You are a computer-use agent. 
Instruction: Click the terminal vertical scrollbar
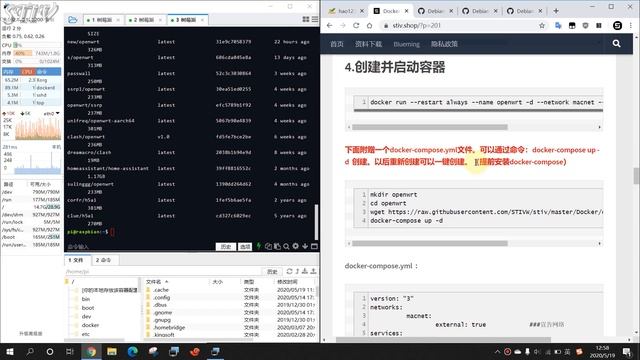point(316,222)
